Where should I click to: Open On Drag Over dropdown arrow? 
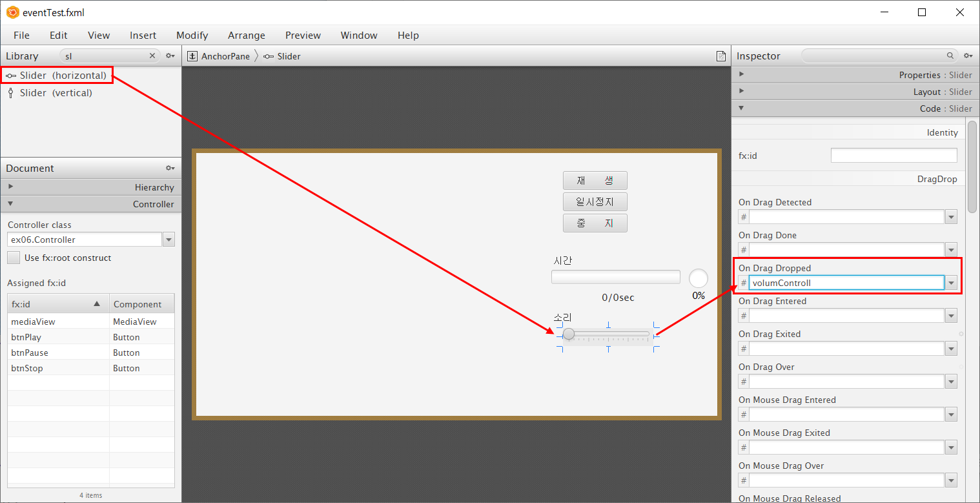951,382
